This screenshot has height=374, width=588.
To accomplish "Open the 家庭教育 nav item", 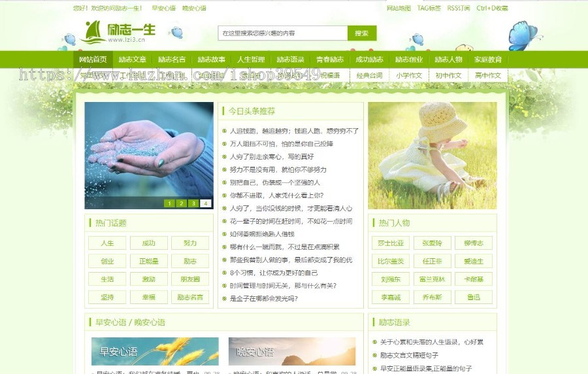I will coord(488,59).
